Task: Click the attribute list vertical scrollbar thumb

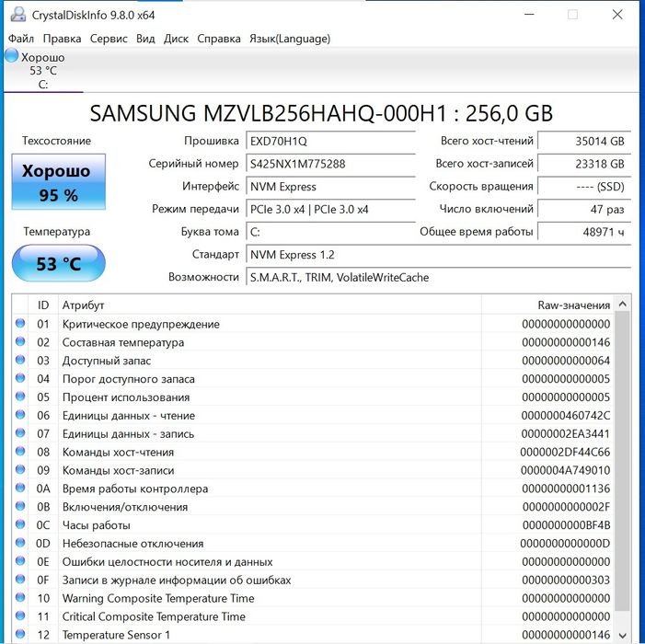Action: [622, 461]
